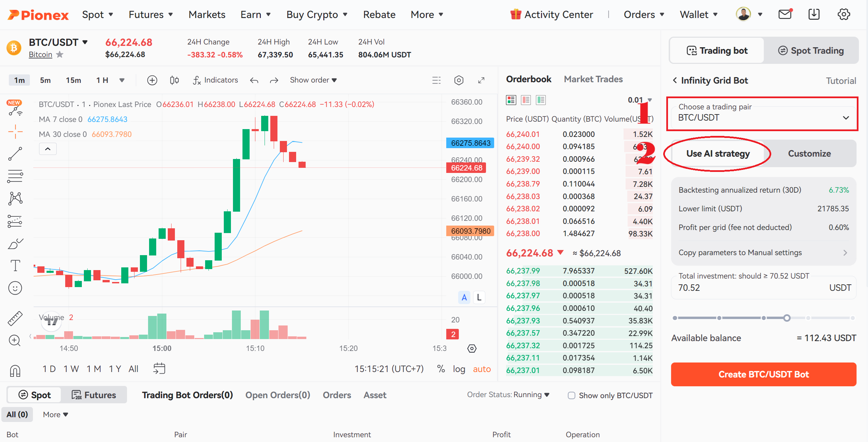This screenshot has height=442, width=868.
Task: Toggle the log scale on chart
Action: point(459,369)
